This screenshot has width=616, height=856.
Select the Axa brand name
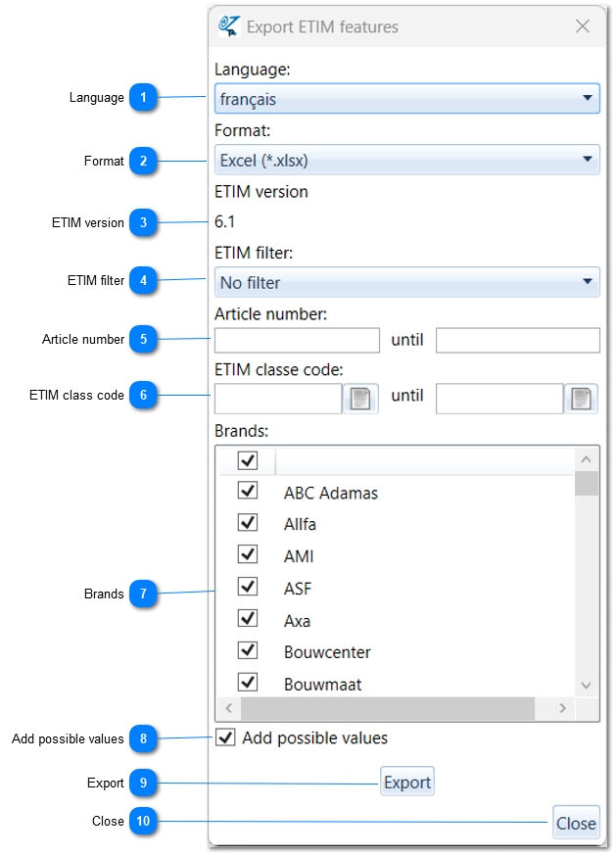click(x=297, y=621)
